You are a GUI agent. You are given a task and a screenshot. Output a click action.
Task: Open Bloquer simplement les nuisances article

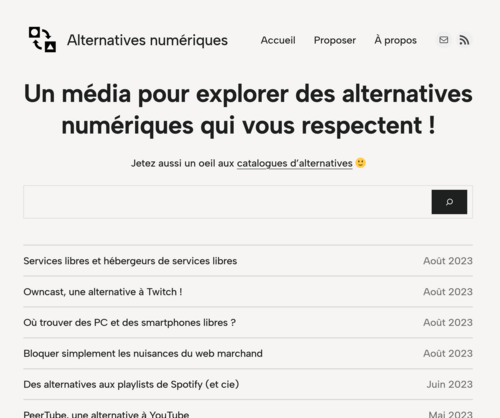coord(143,354)
